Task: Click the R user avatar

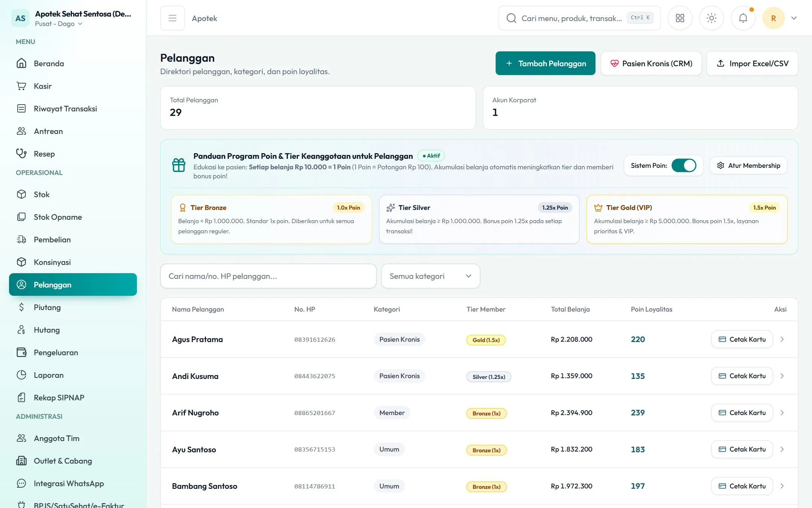Action: pyautogui.click(x=773, y=18)
